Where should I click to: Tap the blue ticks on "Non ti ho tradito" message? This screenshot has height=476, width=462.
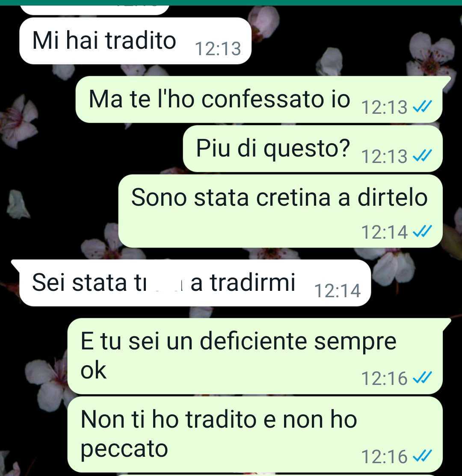422,456
